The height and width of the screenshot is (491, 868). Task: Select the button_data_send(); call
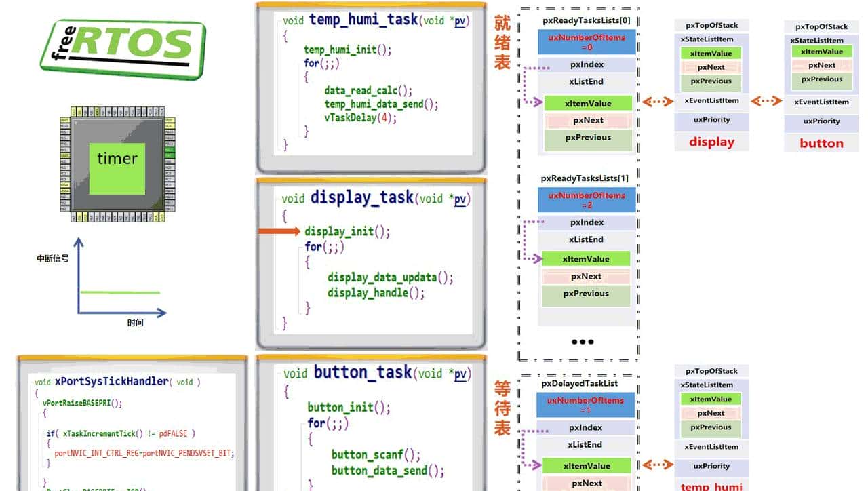pyautogui.click(x=388, y=471)
